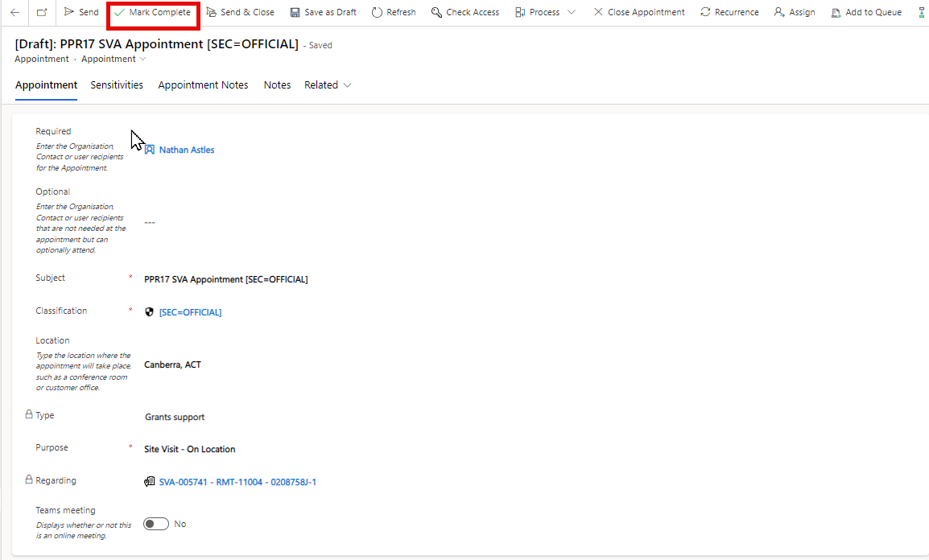Click the Send command
The image size is (929, 560).
[x=82, y=12]
